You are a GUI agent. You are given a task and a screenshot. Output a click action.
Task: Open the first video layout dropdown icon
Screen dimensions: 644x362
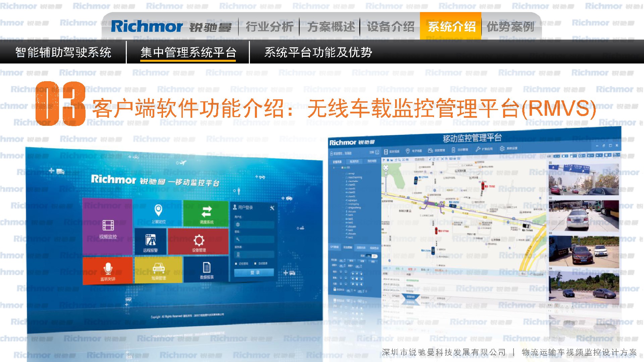557,156
